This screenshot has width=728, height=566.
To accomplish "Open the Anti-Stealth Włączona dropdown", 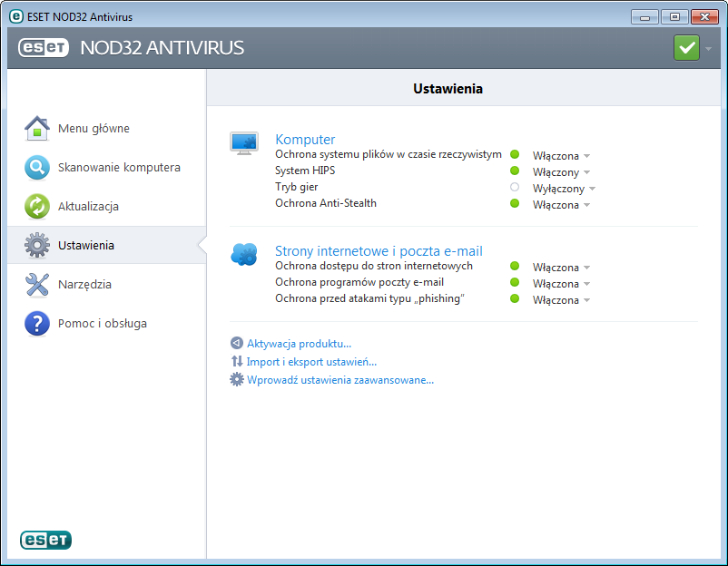I will coord(561,205).
